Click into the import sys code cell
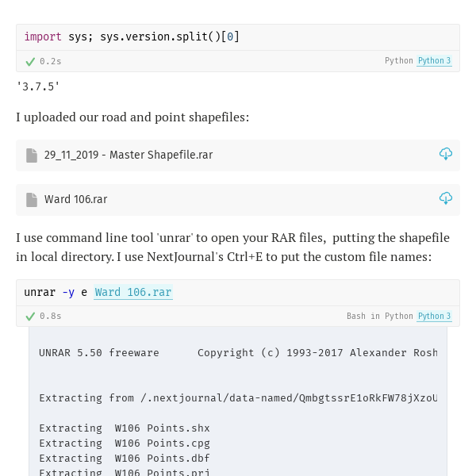 (238, 37)
